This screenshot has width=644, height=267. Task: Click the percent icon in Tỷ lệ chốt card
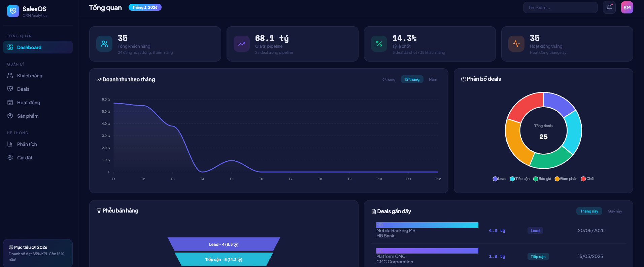(x=379, y=44)
